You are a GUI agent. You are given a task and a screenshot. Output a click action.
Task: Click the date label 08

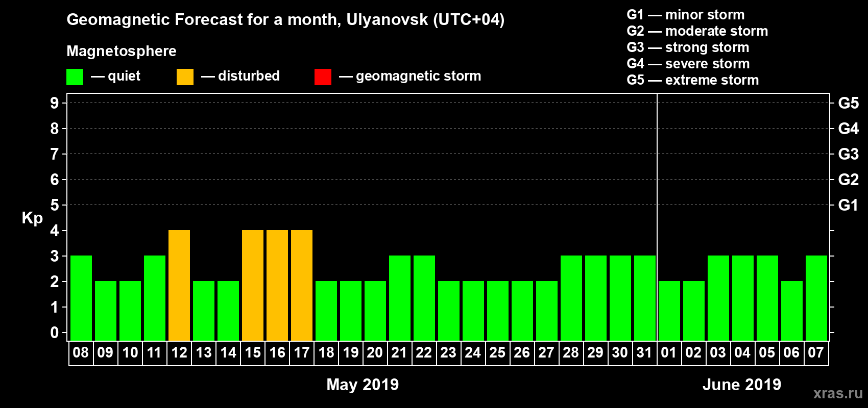click(x=81, y=352)
